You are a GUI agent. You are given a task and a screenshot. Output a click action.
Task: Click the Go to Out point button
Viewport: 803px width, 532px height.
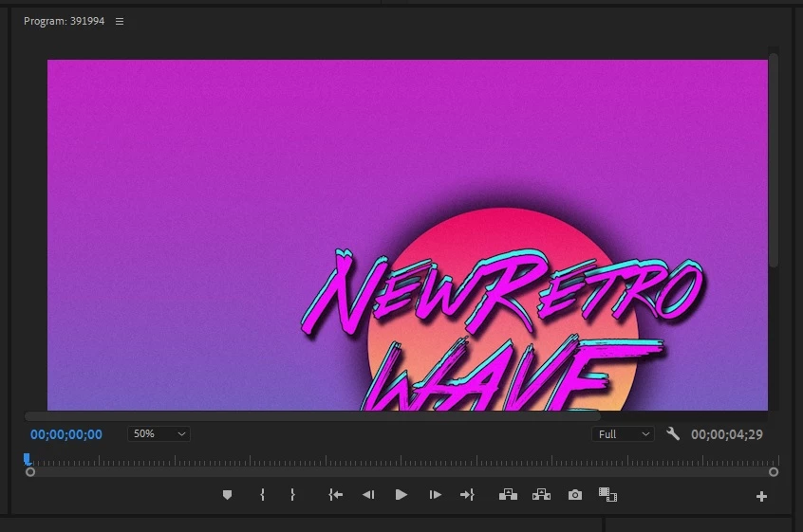[467, 495]
